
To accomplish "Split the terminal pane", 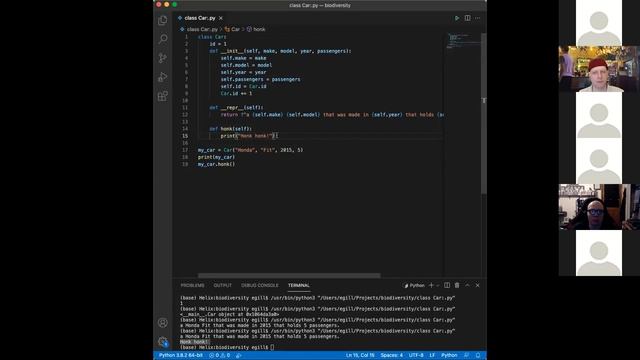I will click(x=447, y=285).
